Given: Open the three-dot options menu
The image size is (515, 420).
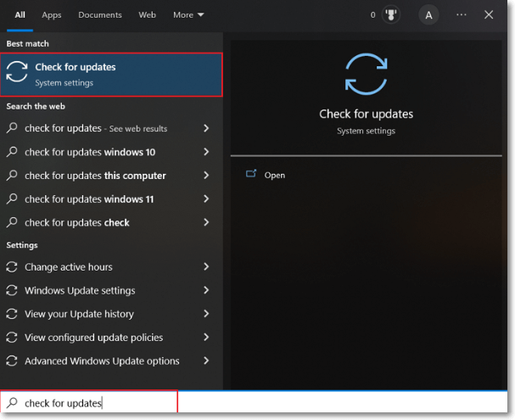Looking at the screenshot, I should tap(462, 14).
